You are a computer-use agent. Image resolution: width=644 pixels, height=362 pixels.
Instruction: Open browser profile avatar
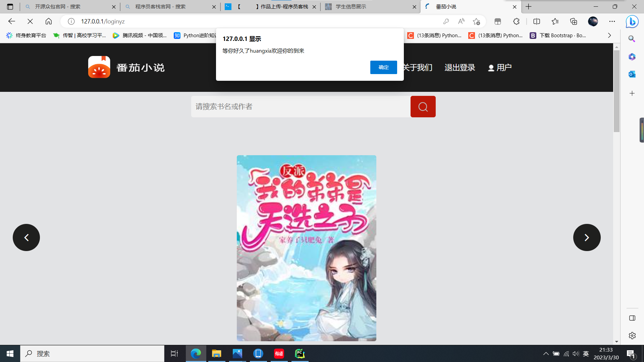pos(593,21)
